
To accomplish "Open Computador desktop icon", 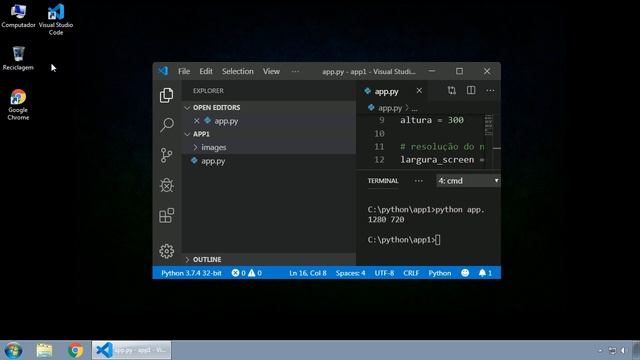I will [x=18, y=16].
